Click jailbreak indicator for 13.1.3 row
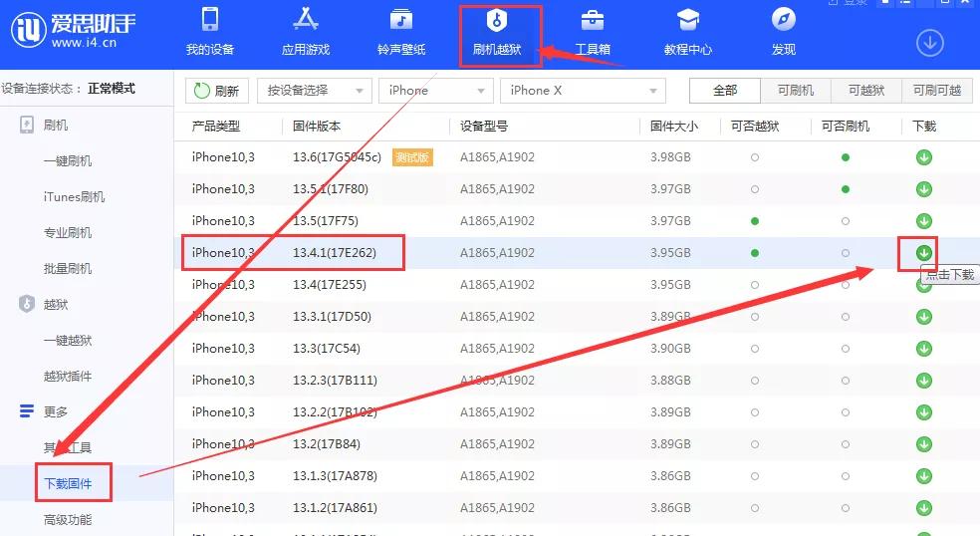Image resolution: width=980 pixels, height=536 pixels. (x=755, y=476)
